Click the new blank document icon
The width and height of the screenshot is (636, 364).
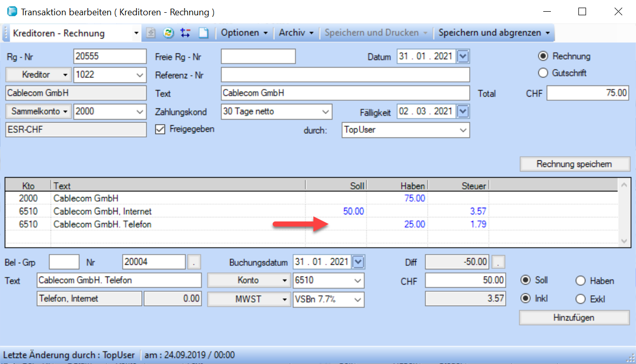(x=203, y=33)
